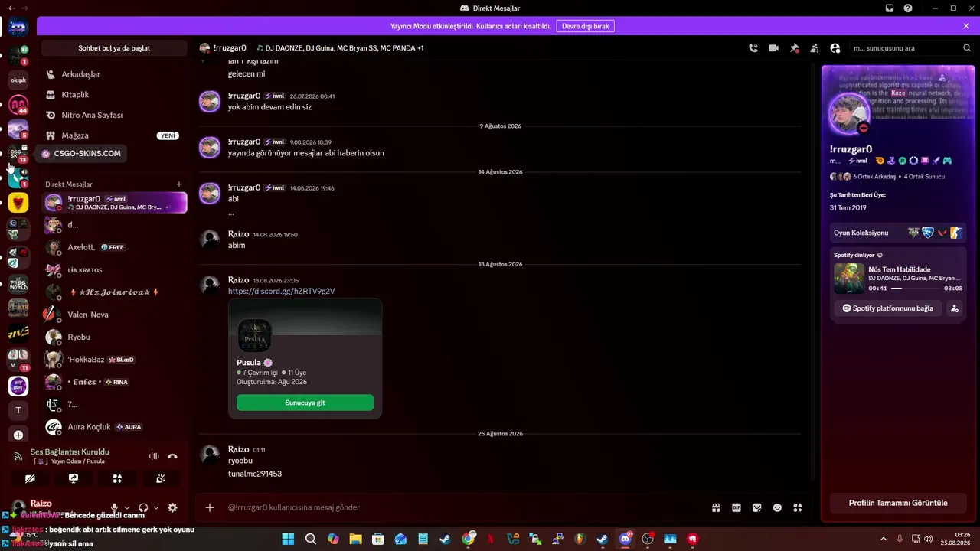The image size is (980, 551).
Task: Share your screen from voice panel
Action: 73,478
